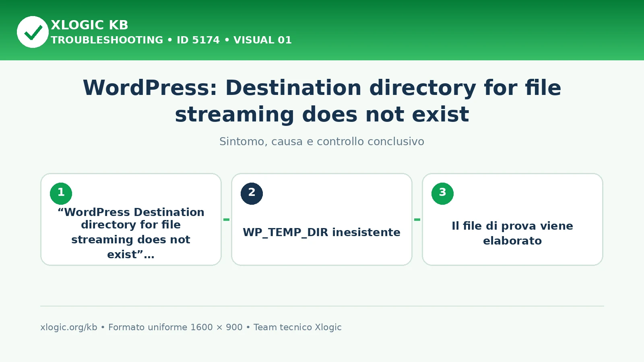Click the XLOGIC KB header title
The image size is (644, 362).
(89, 25)
